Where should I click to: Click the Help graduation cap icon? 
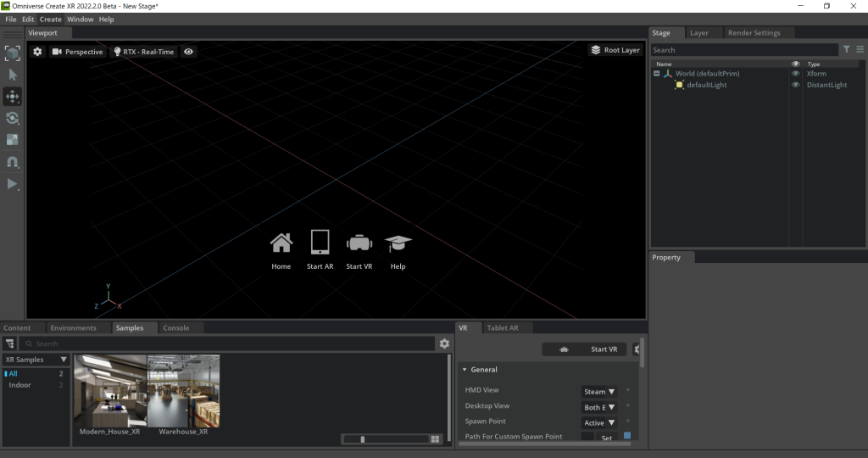click(398, 243)
